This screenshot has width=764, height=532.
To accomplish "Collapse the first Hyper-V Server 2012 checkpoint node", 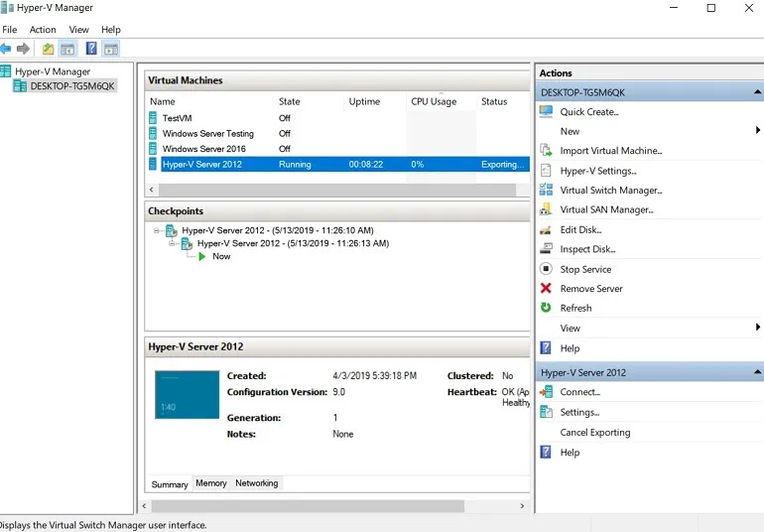I will click(x=158, y=230).
